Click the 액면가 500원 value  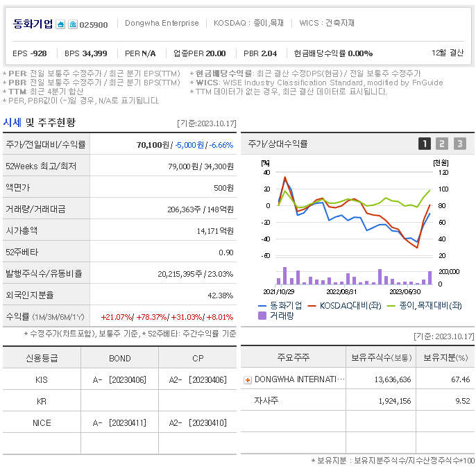(223, 188)
